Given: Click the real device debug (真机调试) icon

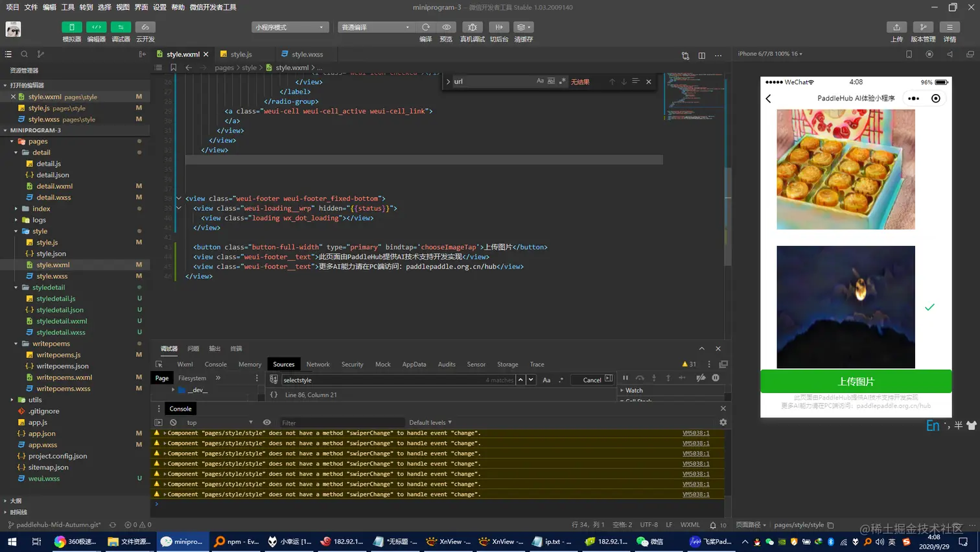Looking at the screenshot, I should (x=472, y=27).
